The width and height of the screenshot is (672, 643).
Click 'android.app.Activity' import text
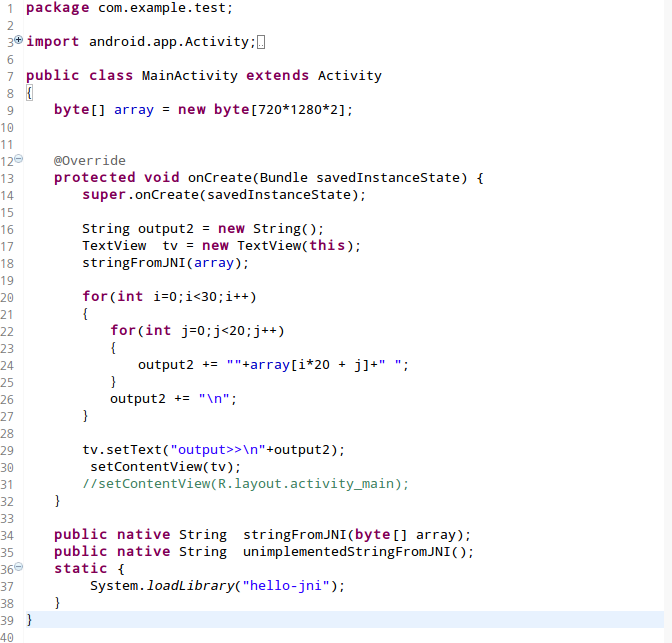(x=169, y=42)
